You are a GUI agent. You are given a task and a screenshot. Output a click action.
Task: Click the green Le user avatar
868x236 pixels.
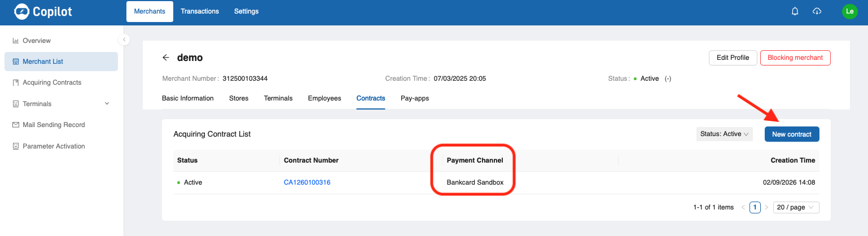(849, 11)
